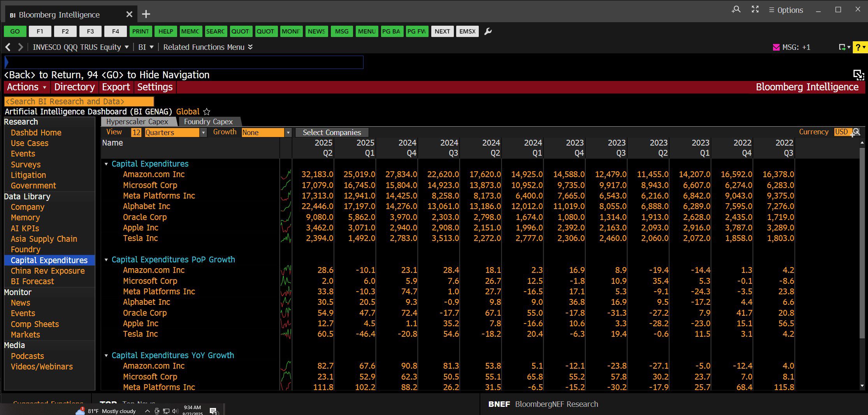
Task: Open China Rev Exposure in sidebar
Action: (x=47, y=271)
